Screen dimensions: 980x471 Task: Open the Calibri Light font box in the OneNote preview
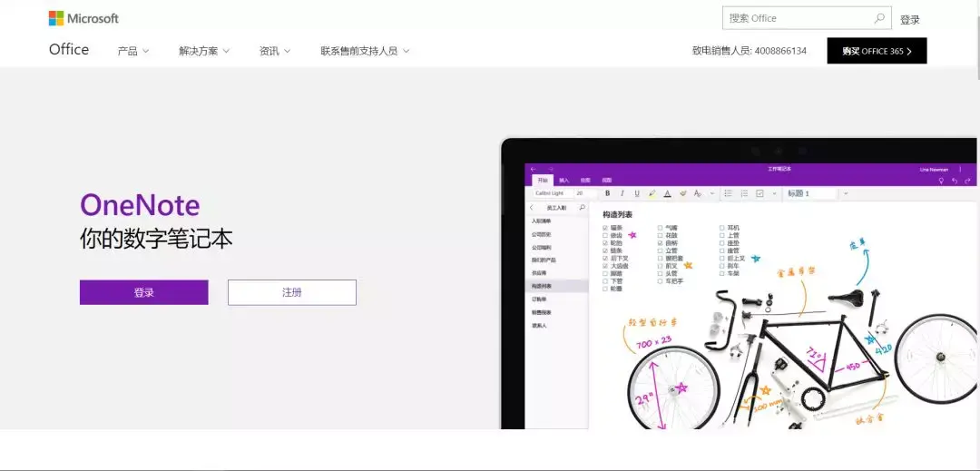[x=552, y=193]
